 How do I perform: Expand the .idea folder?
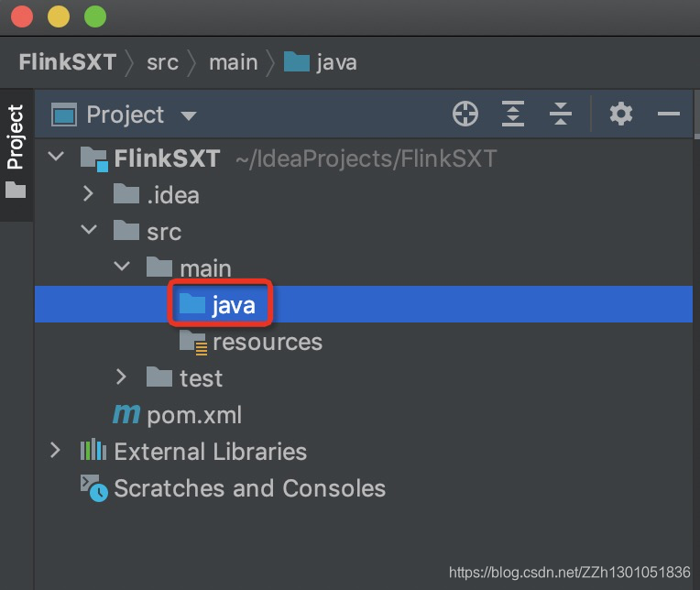click(x=88, y=194)
